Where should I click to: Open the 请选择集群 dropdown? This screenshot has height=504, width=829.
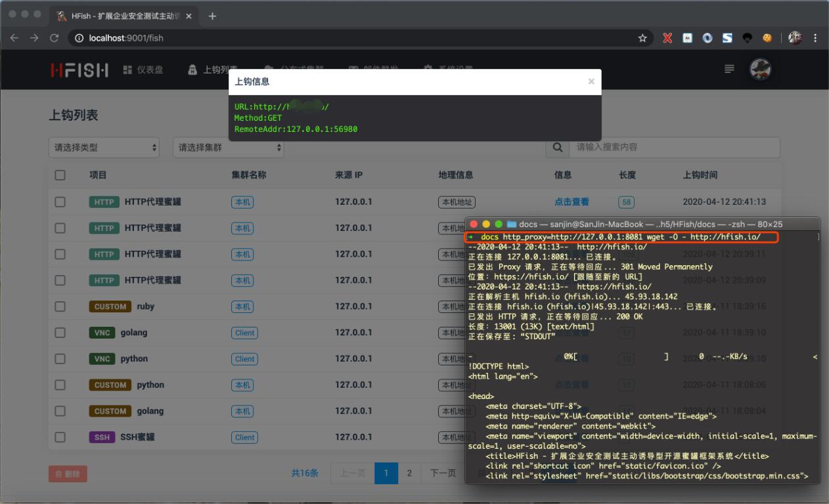coord(228,148)
